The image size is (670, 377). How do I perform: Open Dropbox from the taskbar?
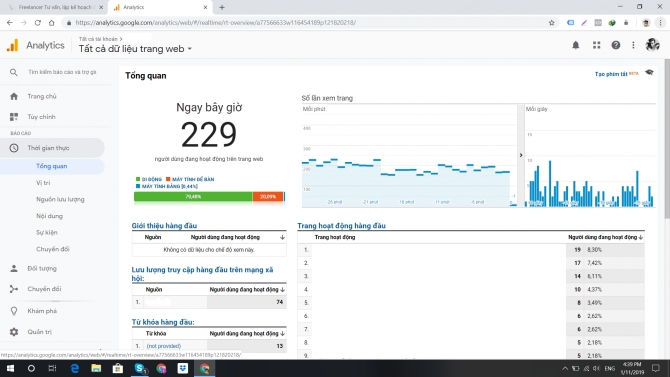click(183, 368)
